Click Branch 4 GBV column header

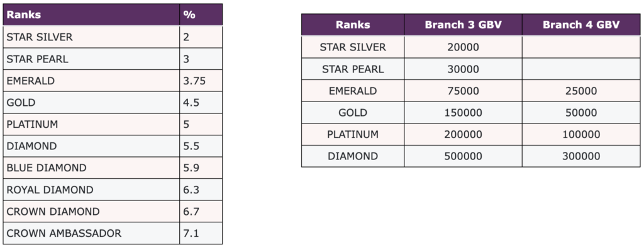pyautogui.click(x=580, y=25)
